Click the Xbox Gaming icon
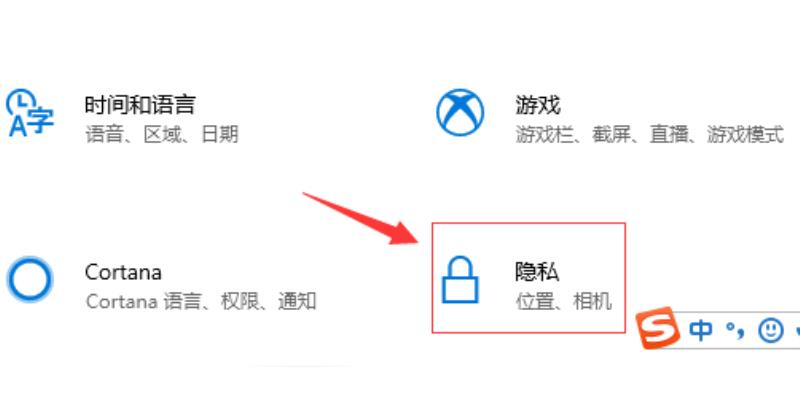 pyautogui.click(x=460, y=113)
